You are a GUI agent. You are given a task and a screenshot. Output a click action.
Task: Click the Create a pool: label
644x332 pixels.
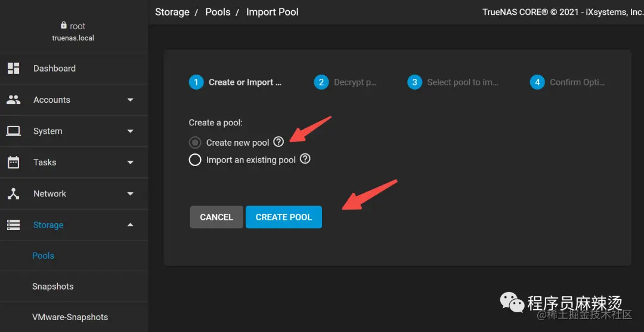[216, 122]
